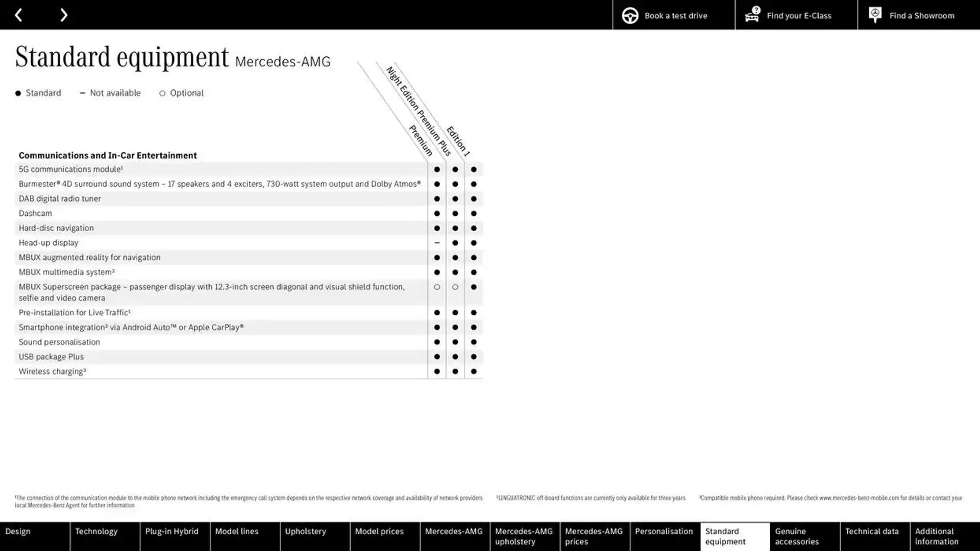980x551 pixels.
Task: Click the Book a test drive icon
Action: [629, 15]
